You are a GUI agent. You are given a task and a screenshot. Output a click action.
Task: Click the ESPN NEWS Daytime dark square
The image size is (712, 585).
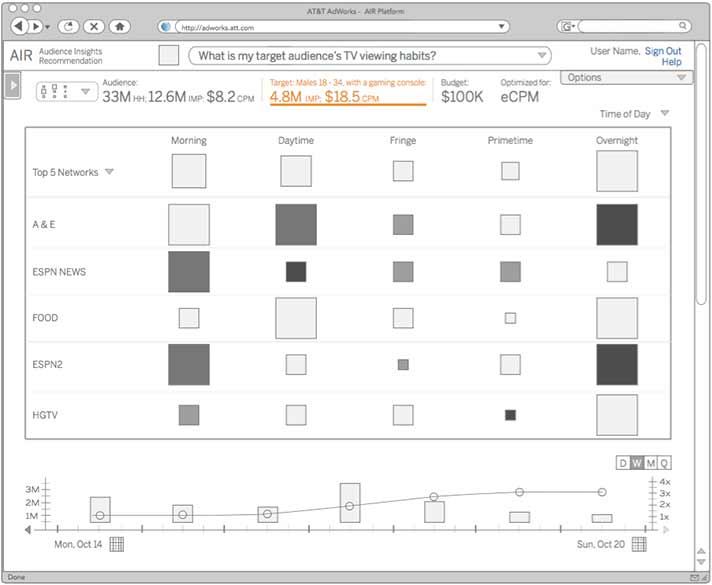pyautogui.click(x=296, y=272)
